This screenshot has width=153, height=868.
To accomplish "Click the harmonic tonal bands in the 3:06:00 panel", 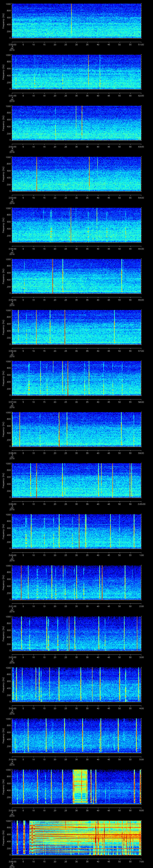I will coord(86,838).
